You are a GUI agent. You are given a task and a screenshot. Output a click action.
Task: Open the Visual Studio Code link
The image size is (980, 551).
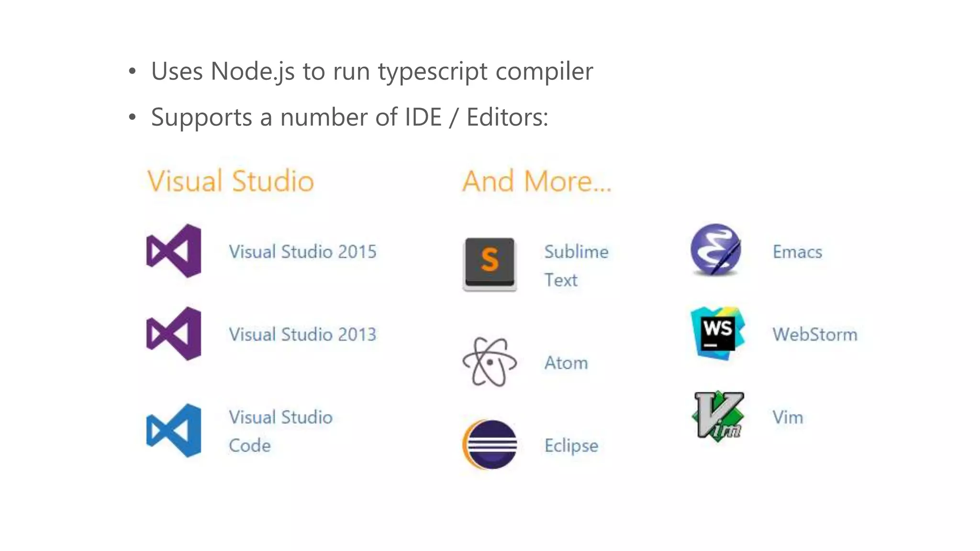(280, 431)
